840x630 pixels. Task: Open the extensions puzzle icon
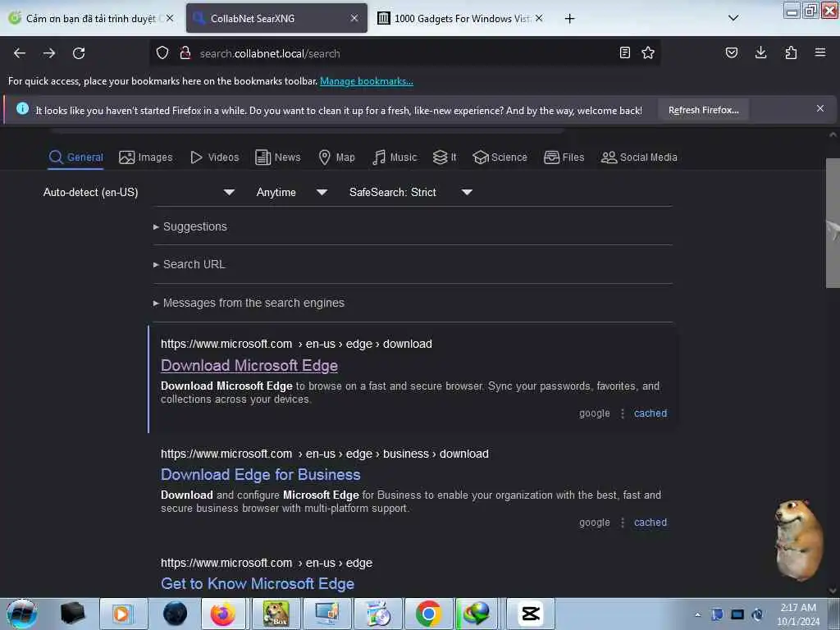[x=791, y=52]
